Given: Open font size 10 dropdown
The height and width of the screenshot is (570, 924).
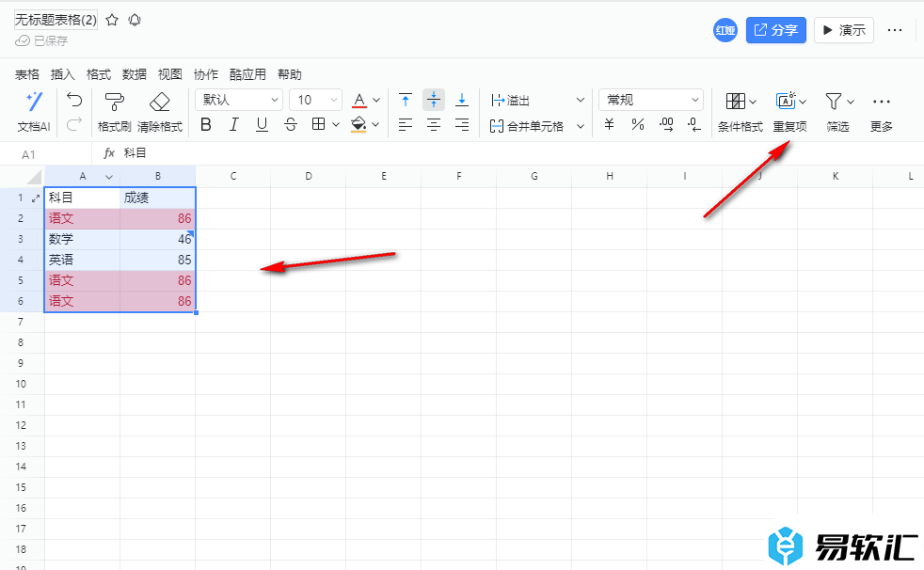Looking at the screenshot, I should (316, 100).
